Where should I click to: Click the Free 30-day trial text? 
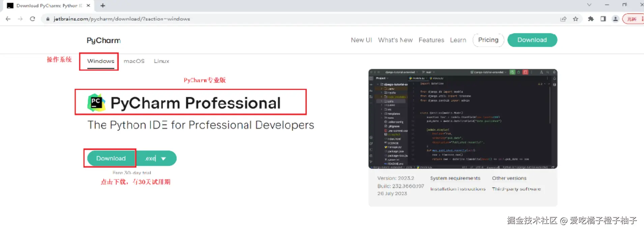pos(132,173)
